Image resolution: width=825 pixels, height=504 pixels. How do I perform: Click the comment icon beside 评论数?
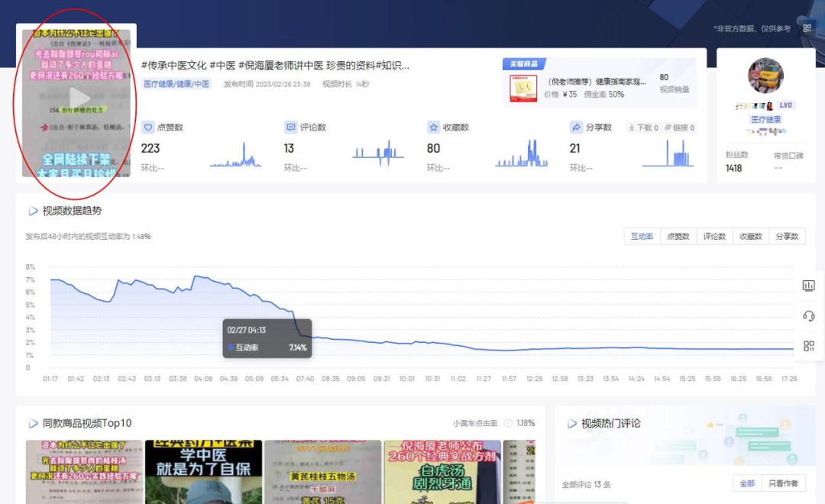pyautogui.click(x=290, y=128)
